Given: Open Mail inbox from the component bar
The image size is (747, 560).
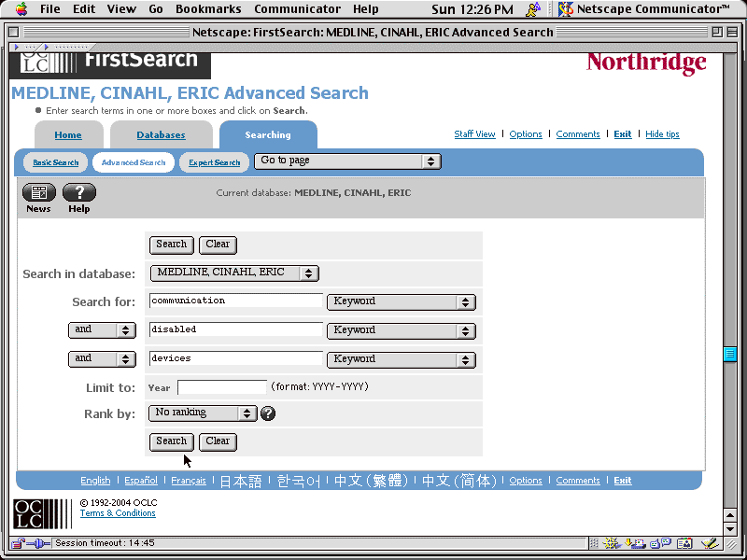Looking at the screenshot, I should [635, 543].
